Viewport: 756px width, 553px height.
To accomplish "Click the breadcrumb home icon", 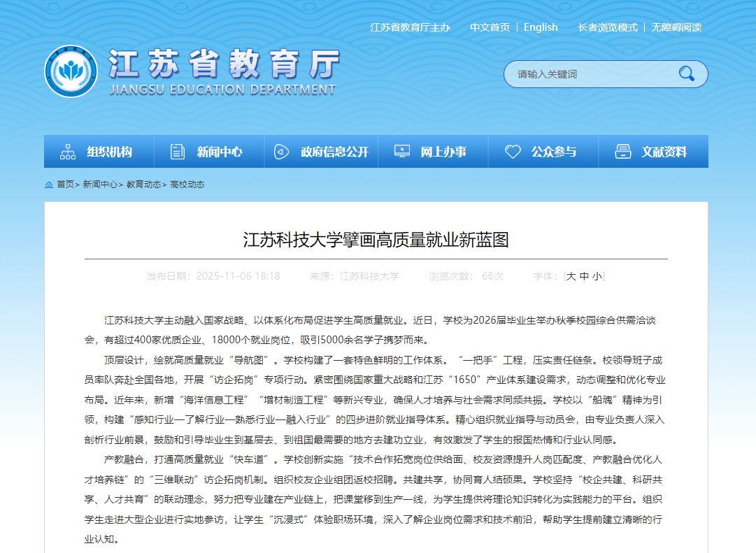I will tap(49, 185).
